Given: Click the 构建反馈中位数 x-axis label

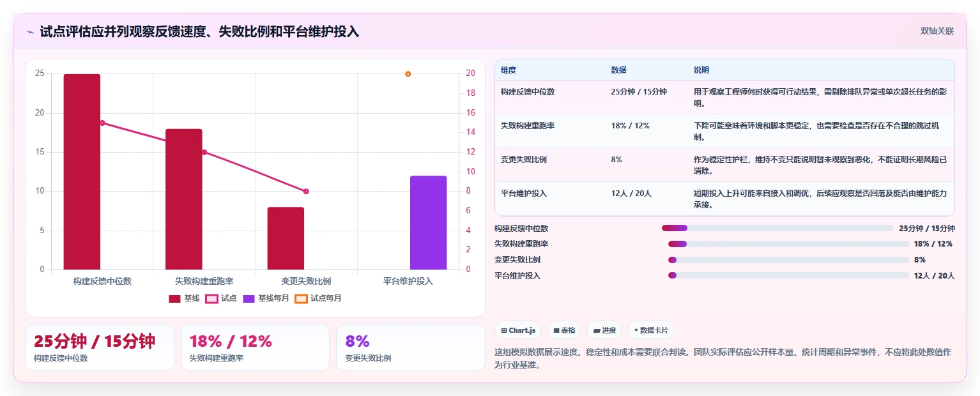Looking at the screenshot, I should click(102, 281).
